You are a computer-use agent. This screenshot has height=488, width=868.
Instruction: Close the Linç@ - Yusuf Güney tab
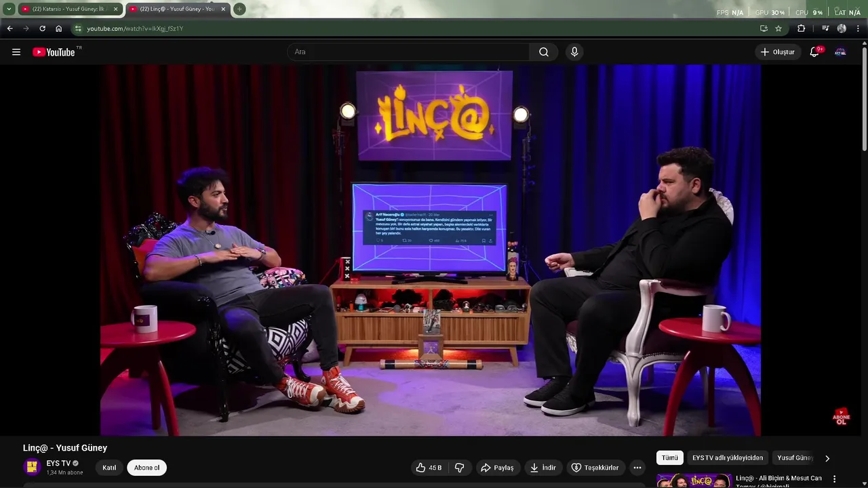[x=223, y=9]
